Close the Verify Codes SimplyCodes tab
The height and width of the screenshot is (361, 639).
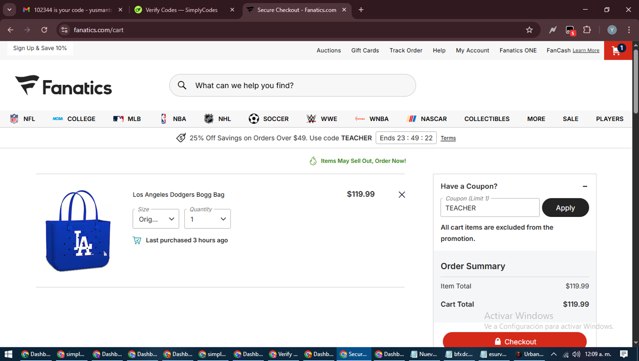point(232,10)
